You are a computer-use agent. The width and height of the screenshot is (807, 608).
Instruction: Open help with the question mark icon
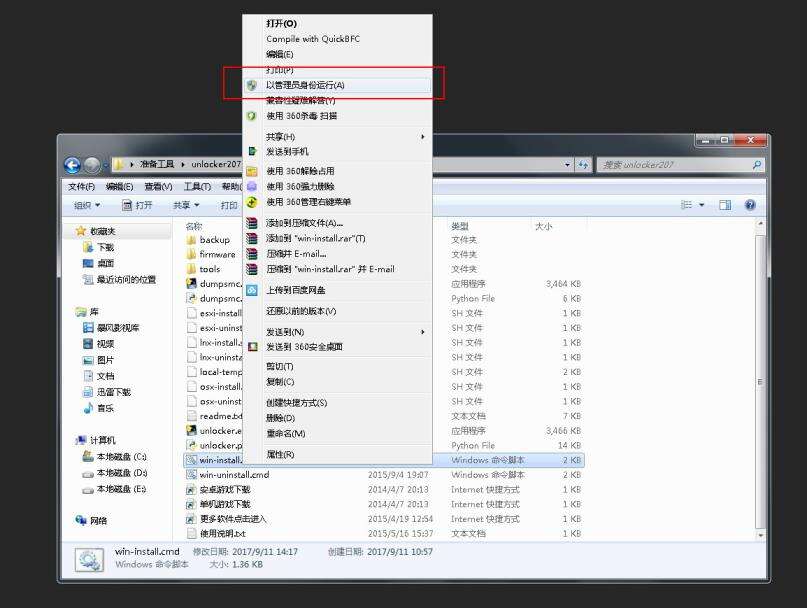click(x=750, y=205)
